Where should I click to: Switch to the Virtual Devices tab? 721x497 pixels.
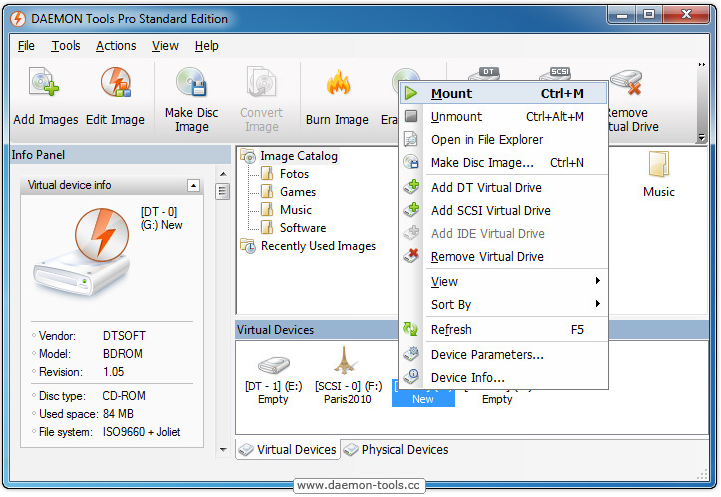click(x=288, y=449)
